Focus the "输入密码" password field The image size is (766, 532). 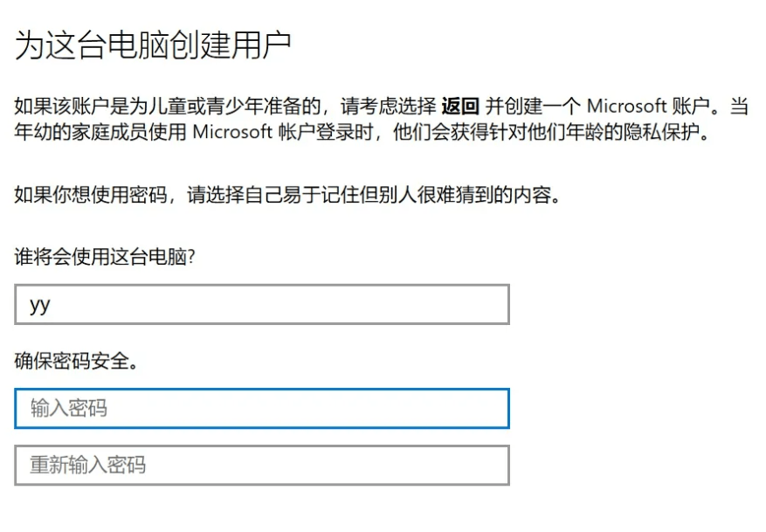261,408
